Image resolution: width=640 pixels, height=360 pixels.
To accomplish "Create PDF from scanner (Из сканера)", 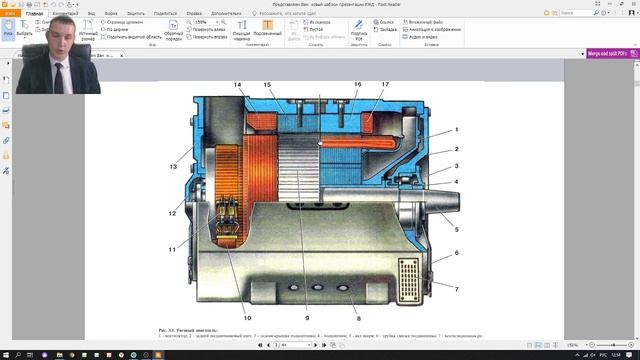I will click(x=317, y=22).
